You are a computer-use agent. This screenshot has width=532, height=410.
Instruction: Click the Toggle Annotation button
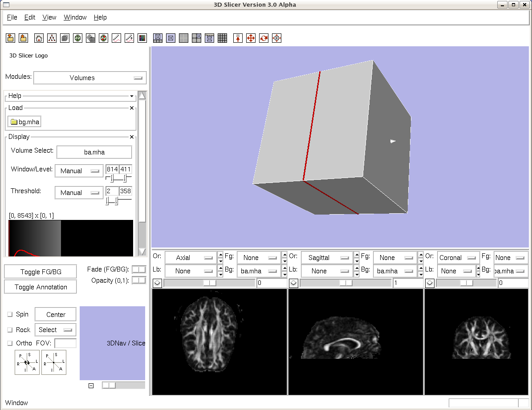[41, 287]
